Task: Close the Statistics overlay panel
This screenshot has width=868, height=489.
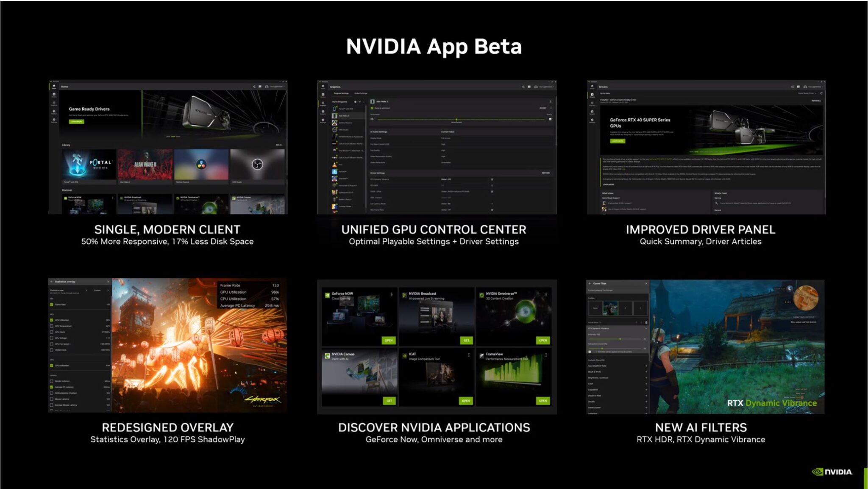Action: (108, 281)
